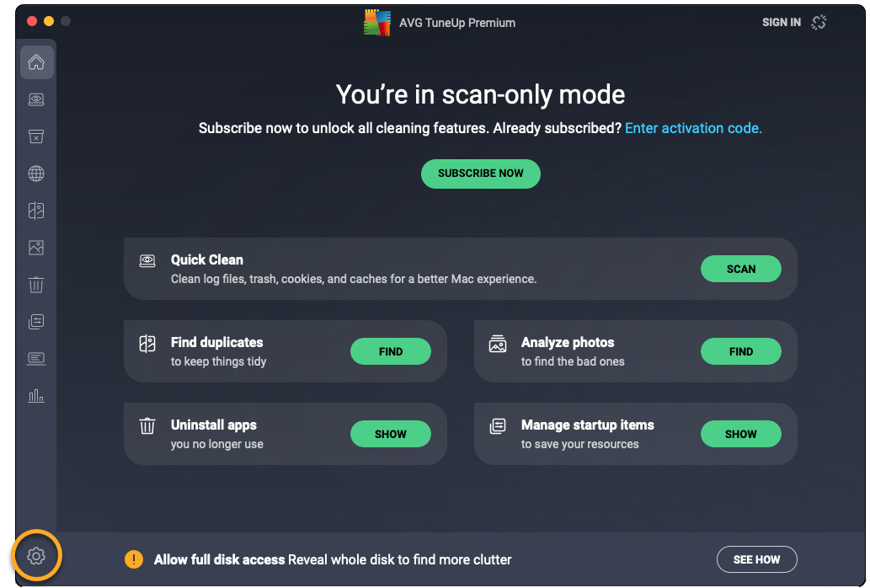This screenshot has width=870, height=588.
Task: Open the trash can uninstall sidebar icon
Action: tap(36, 285)
